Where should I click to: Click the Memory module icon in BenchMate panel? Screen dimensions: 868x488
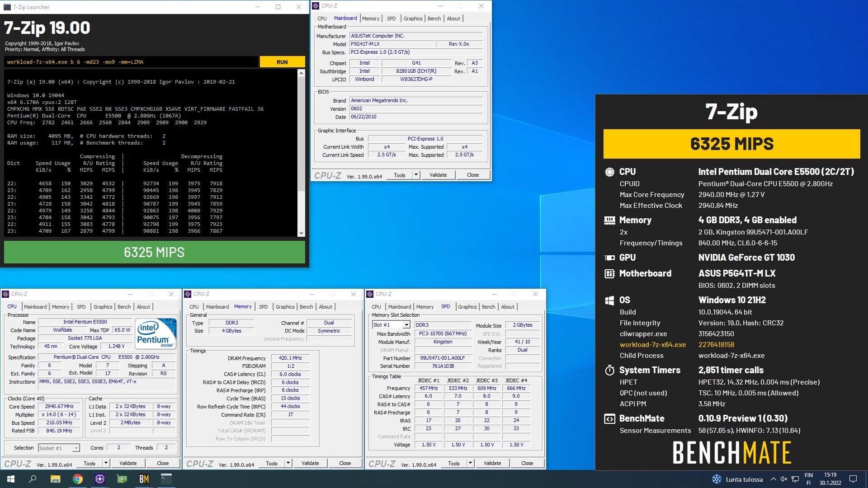coord(609,221)
